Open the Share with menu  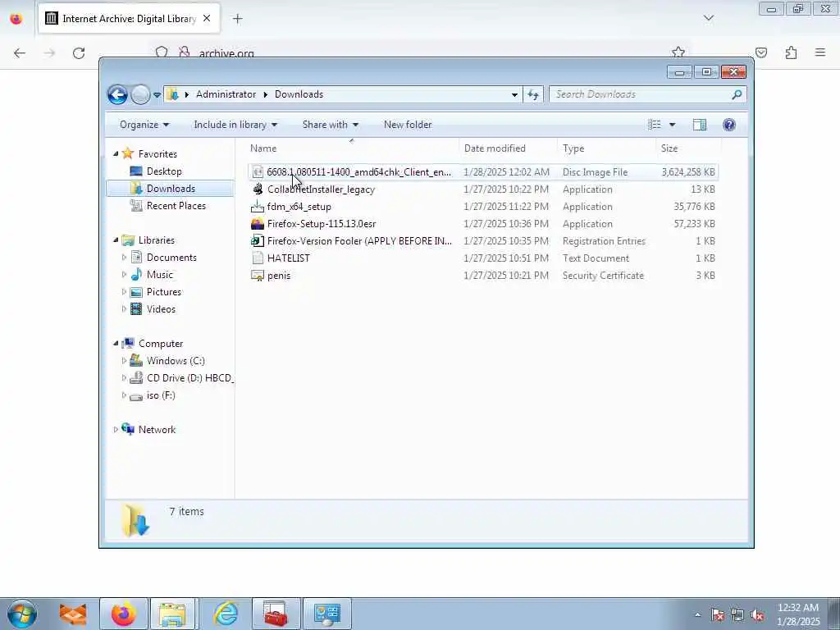(330, 125)
